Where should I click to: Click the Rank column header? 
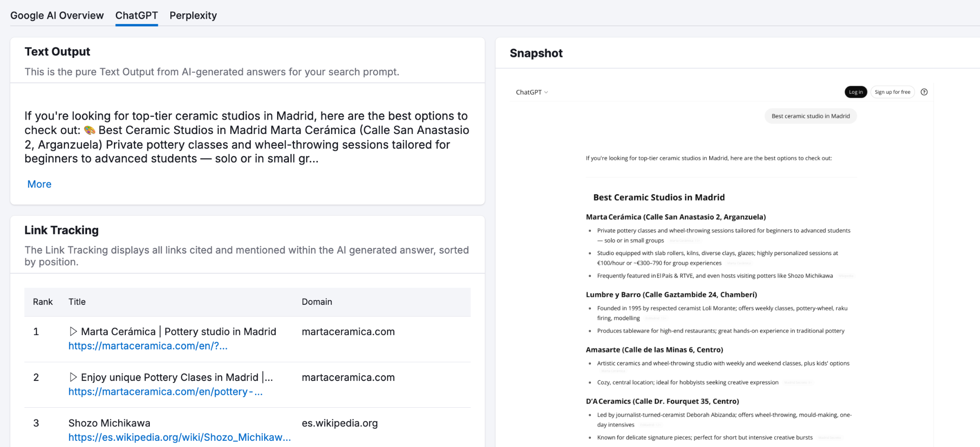pos(43,302)
